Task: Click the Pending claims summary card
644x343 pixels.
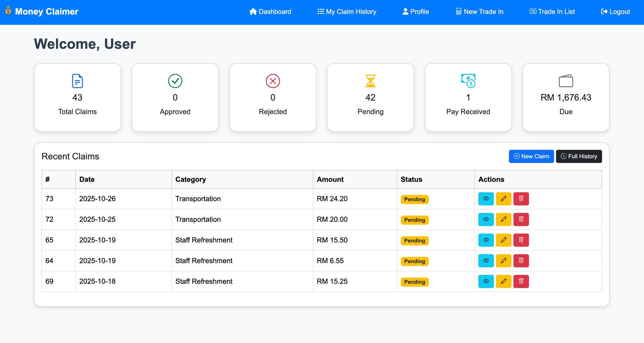Action: (x=370, y=97)
